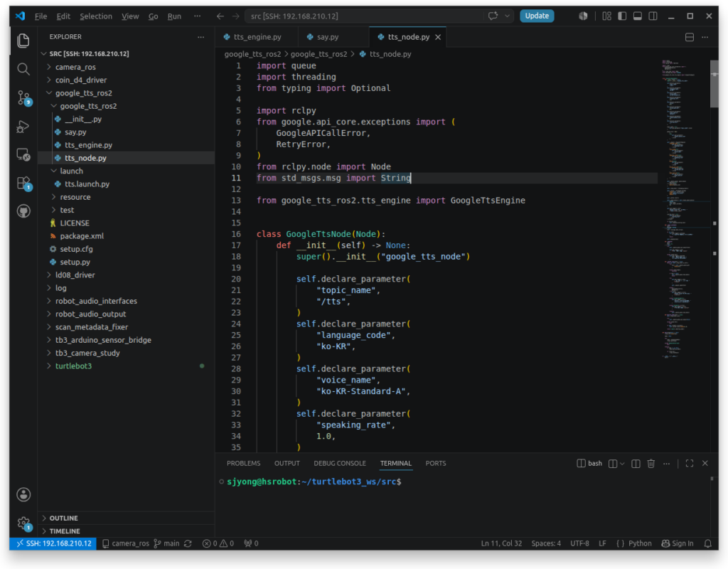Collapse the launch folder
Image resolution: width=728 pixels, height=569 pixels.
point(53,171)
